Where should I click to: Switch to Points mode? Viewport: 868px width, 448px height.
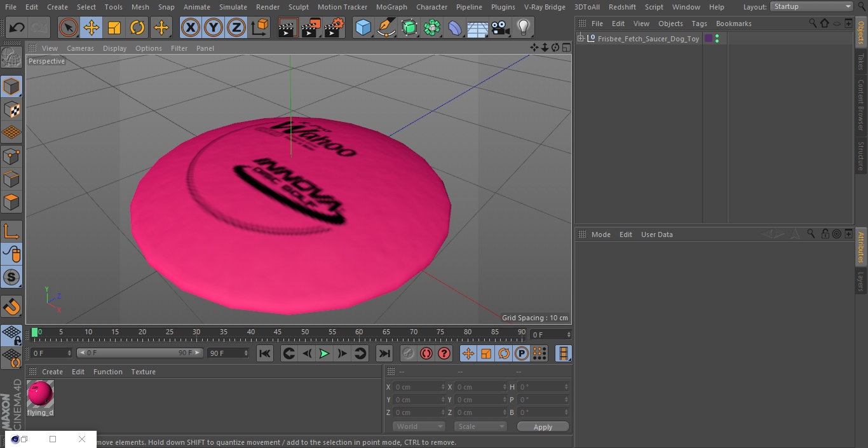tap(11, 156)
